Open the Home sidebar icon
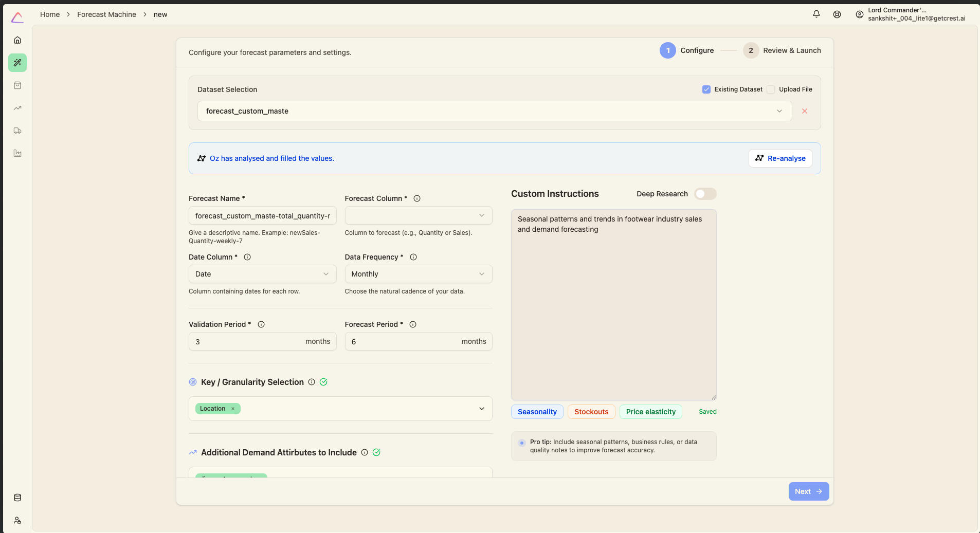Viewport: 980px width, 533px height. click(17, 40)
